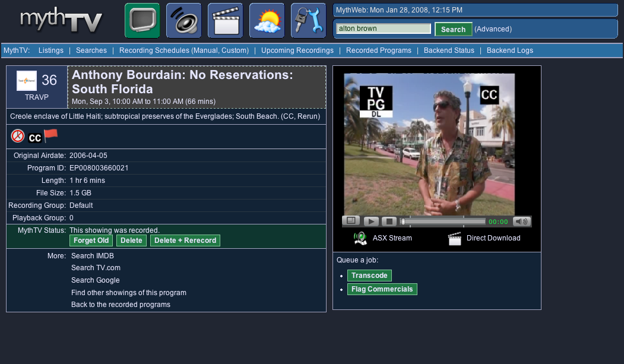
Task: Go to Upcoming Recordings
Action: pyautogui.click(x=297, y=50)
